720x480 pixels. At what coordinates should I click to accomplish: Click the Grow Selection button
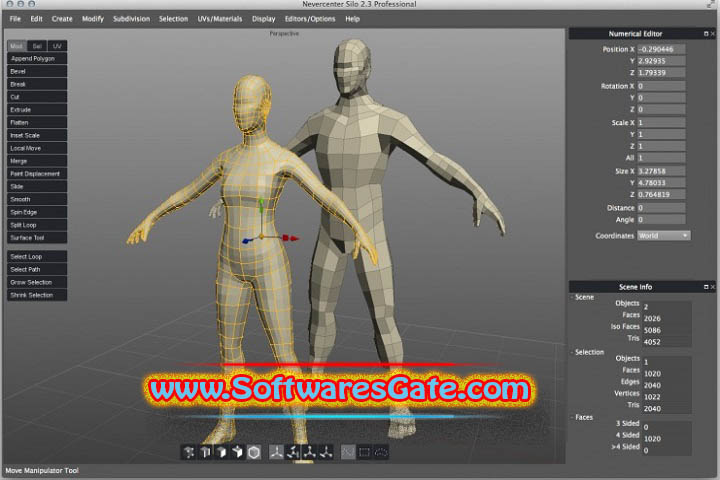coord(37,282)
